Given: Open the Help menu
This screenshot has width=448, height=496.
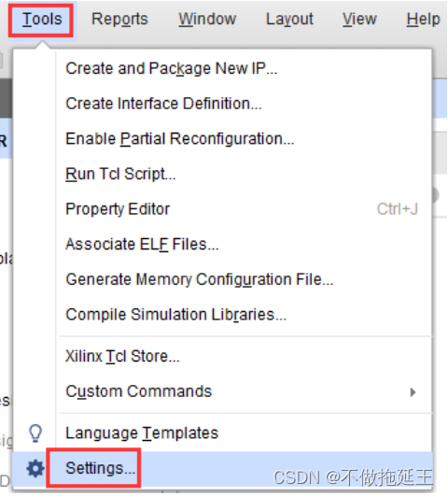Looking at the screenshot, I should (x=423, y=20).
